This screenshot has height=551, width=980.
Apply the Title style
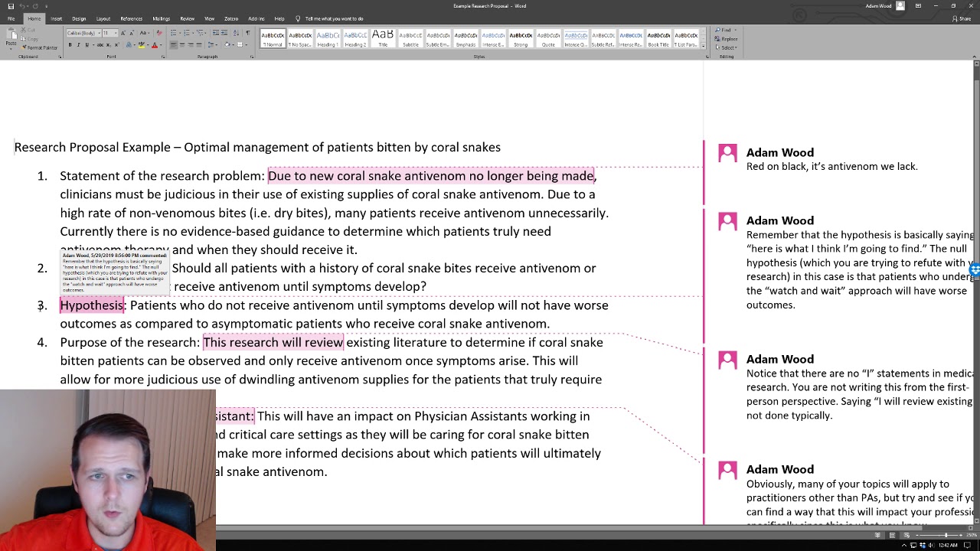(383, 39)
